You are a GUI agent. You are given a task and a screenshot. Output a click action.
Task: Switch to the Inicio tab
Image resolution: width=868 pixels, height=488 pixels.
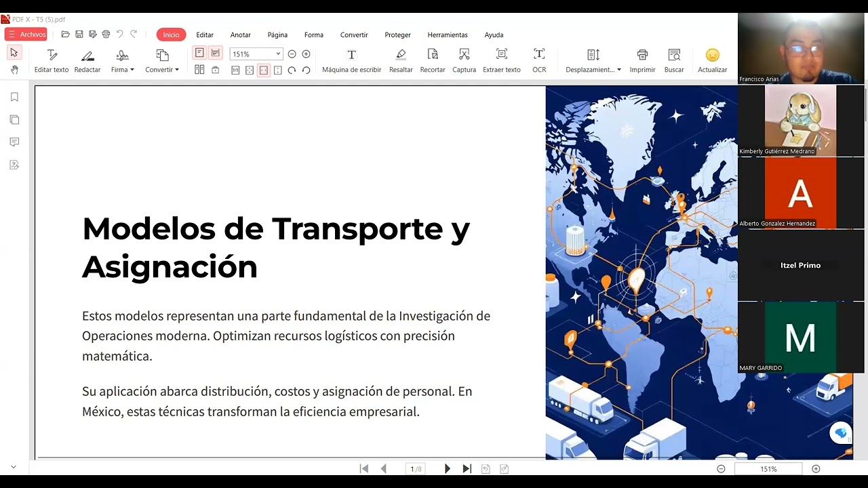pos(171,35)
